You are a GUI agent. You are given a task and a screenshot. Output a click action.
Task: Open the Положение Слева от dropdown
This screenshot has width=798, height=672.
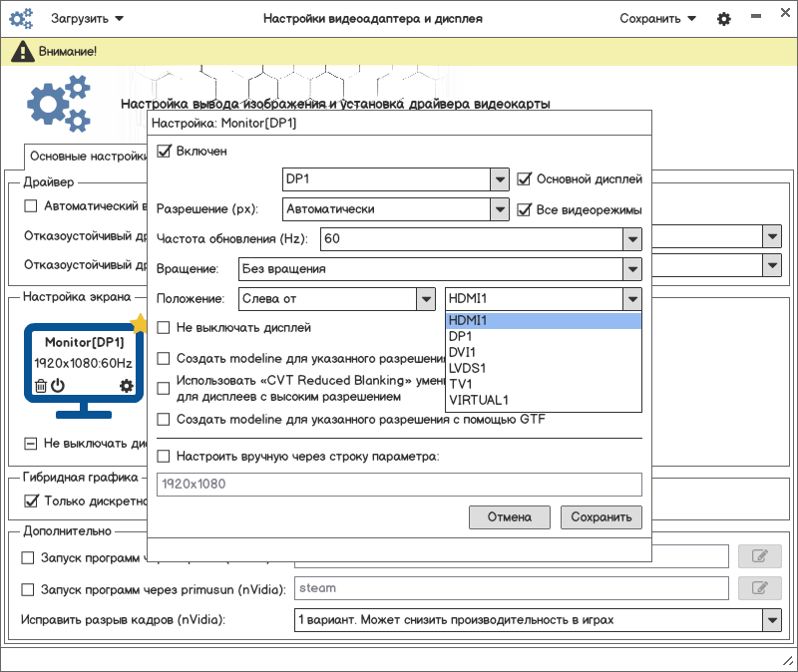pyautogui.click(x=426, y=299)
